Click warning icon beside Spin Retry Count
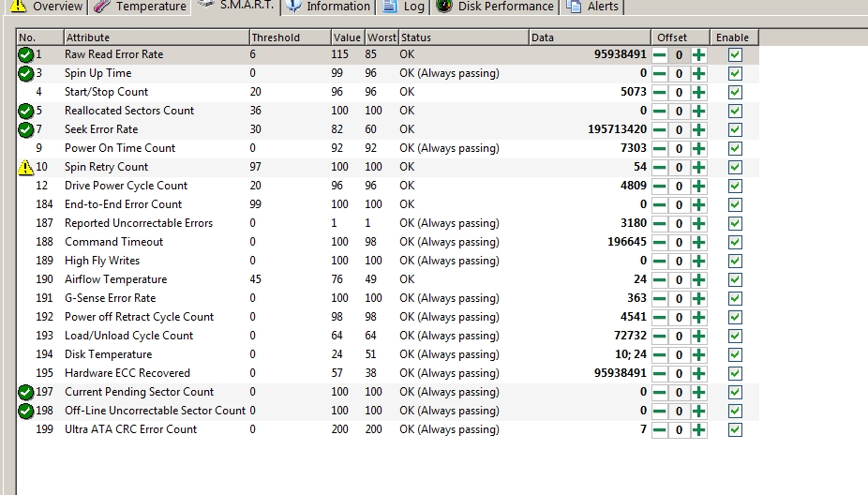The width and height of the screenshot is (868, 495). [26, 167]
